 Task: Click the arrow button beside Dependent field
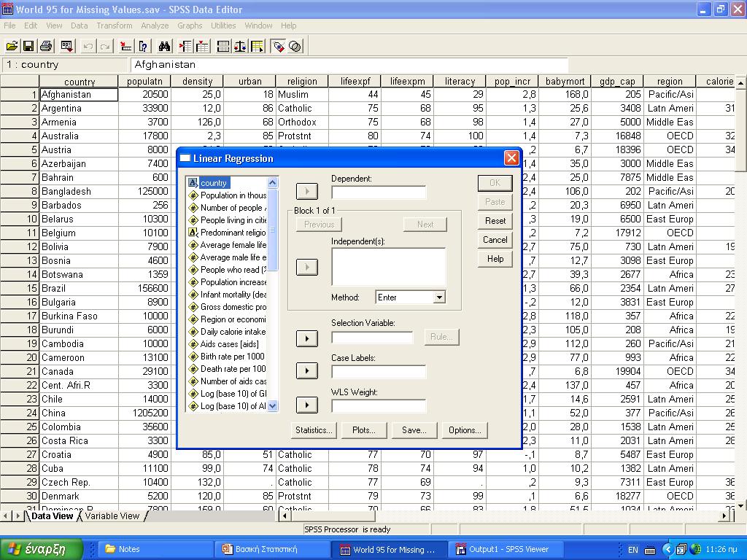click(307, 192)
